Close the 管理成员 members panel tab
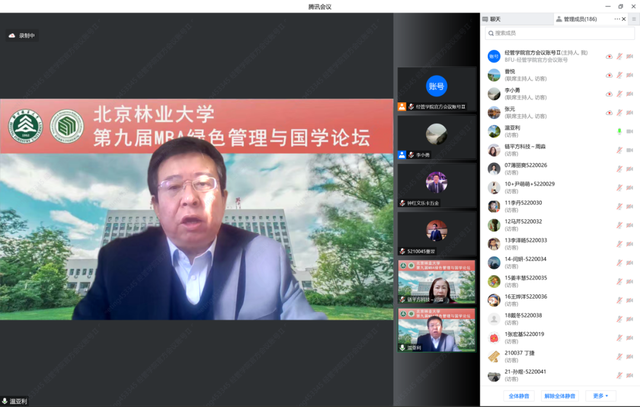The image size is (640, 407). pyautogui.click(x=624, y=19)
